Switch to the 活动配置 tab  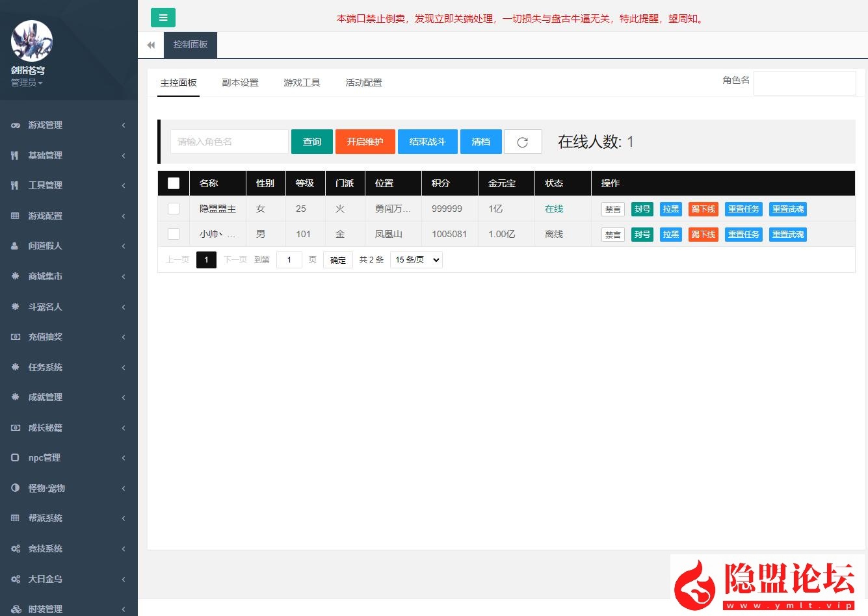click(363, 83)
